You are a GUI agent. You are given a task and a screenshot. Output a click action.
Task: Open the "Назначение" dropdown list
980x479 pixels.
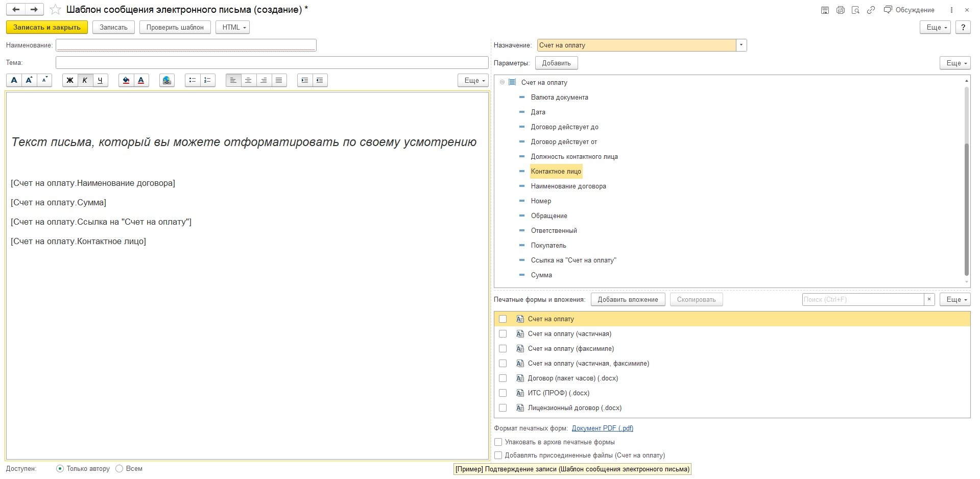pos(741,45)
